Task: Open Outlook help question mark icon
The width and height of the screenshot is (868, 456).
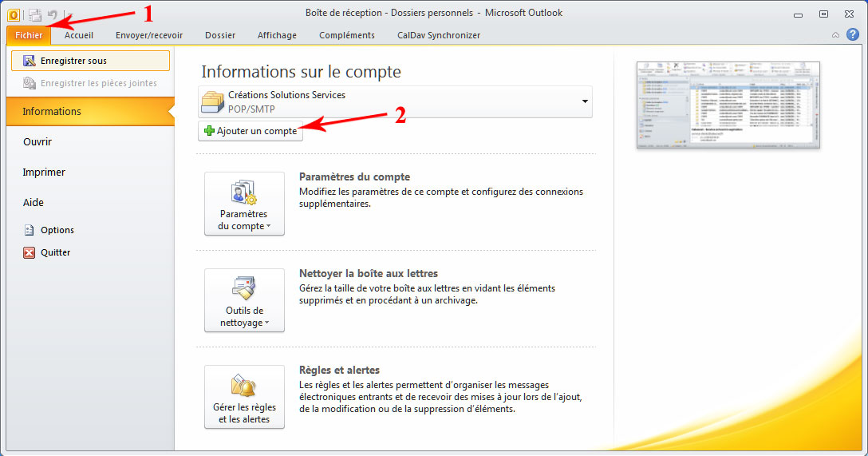Action: point(853,34)
